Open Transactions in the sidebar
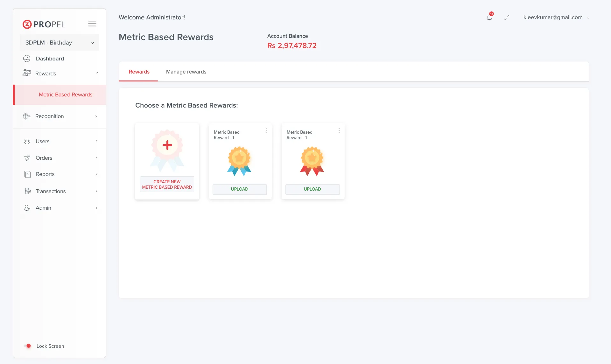The height and width of the screenshot is (364, 611). pyautogui.click(x=51, y=191)
